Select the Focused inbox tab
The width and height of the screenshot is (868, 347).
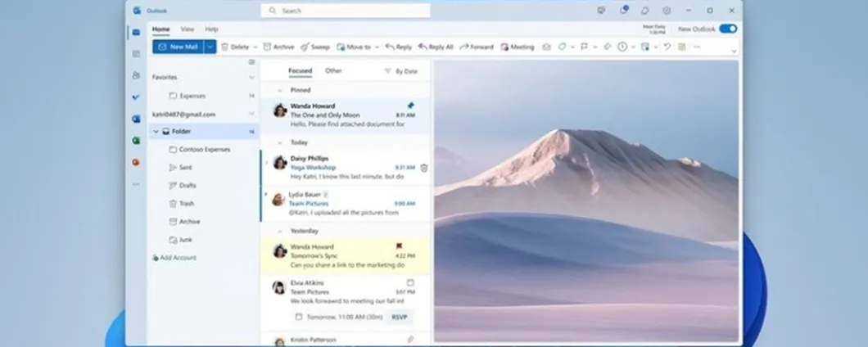point(300,71)
